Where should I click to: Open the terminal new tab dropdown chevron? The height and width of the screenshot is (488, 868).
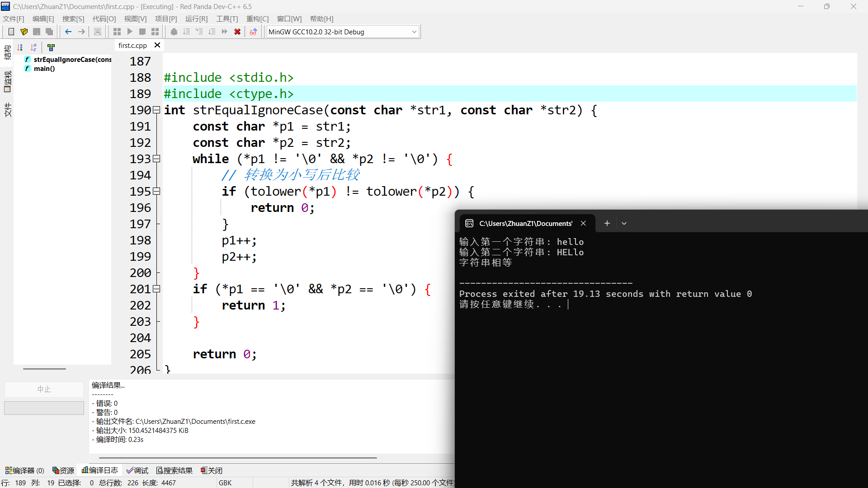point(624,223)
